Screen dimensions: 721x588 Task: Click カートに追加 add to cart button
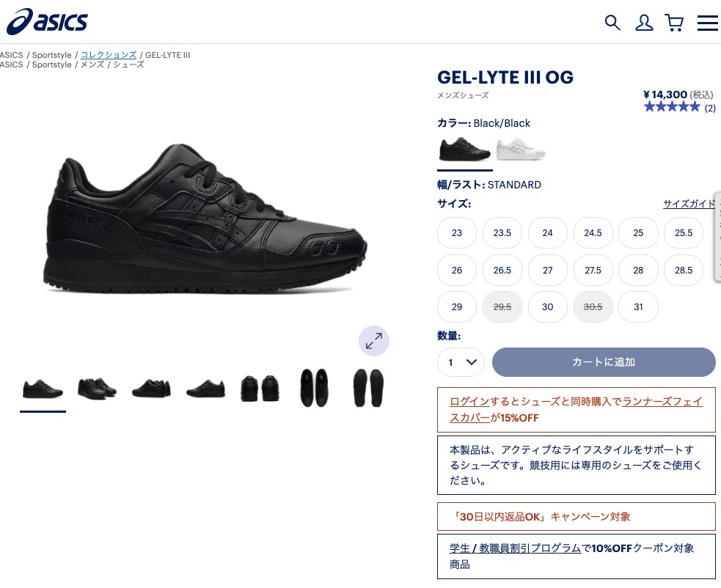(x=604, y=362)
